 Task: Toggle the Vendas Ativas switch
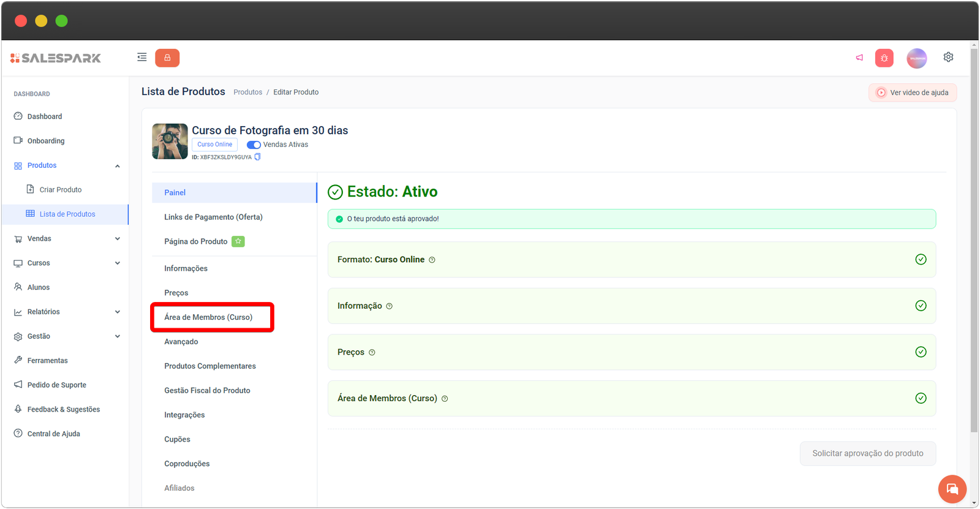(x=254, y=145)
